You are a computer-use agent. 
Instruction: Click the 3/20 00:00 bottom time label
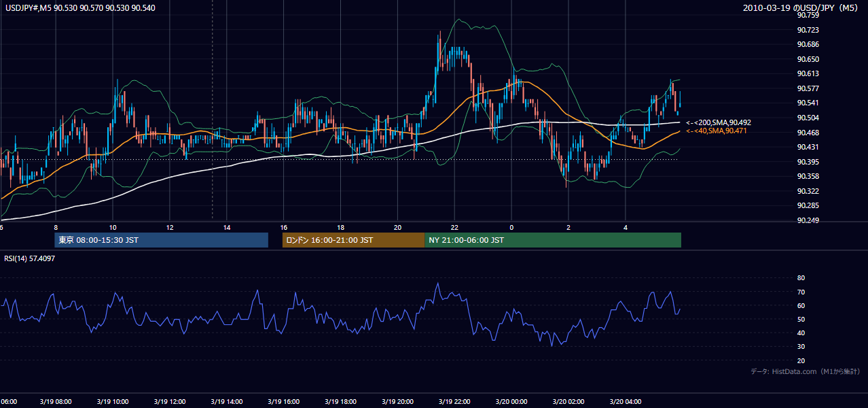[511, 401]
